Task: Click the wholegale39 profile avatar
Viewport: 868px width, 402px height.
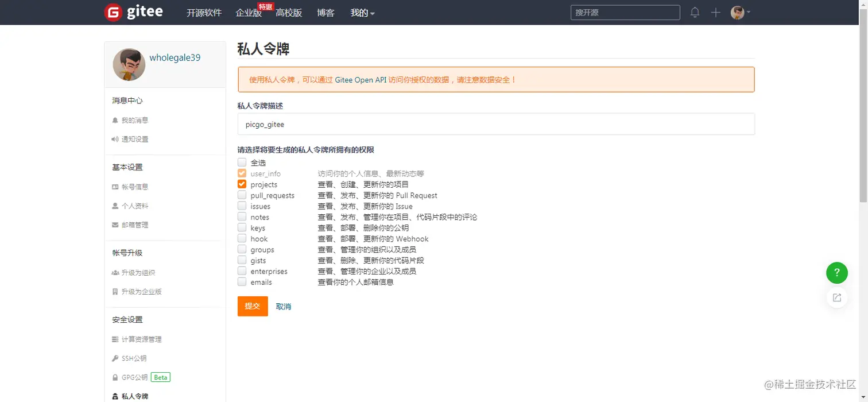Action: point(129,64)
